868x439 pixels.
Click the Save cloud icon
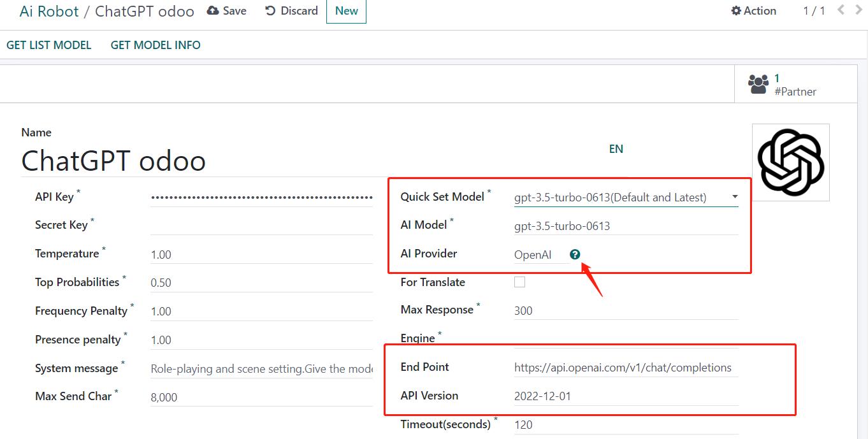(x=213, y=11)
